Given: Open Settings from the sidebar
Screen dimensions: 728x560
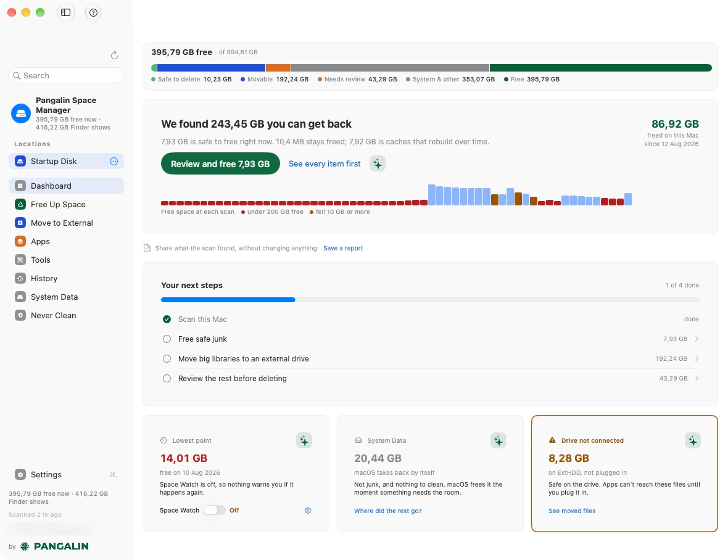Looking at the screenshot, I should [x=66, y=474].
